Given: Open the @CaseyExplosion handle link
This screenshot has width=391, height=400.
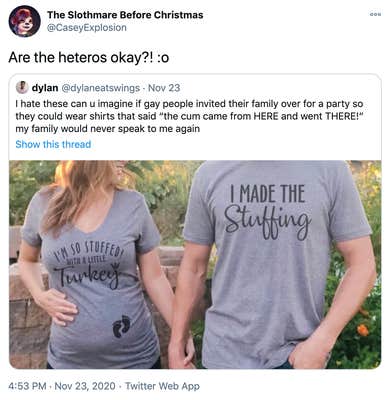Looking at the screenshot, I should tap(87, 27).
